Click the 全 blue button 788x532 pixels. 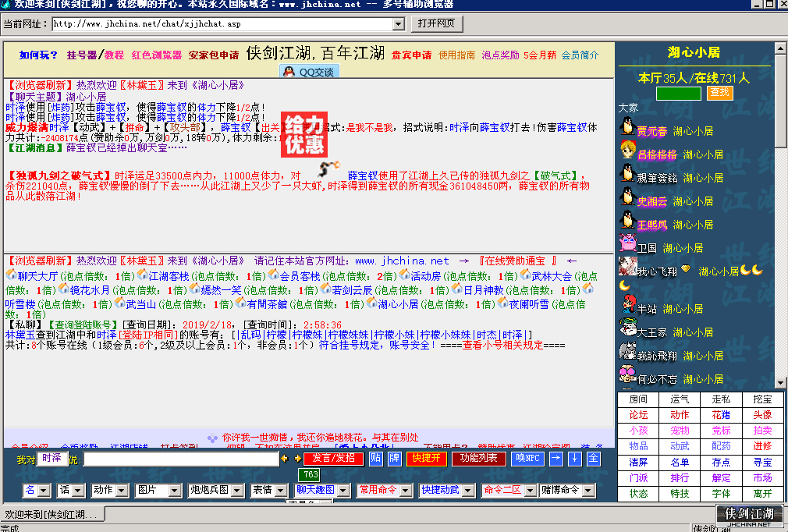(594, 459)
